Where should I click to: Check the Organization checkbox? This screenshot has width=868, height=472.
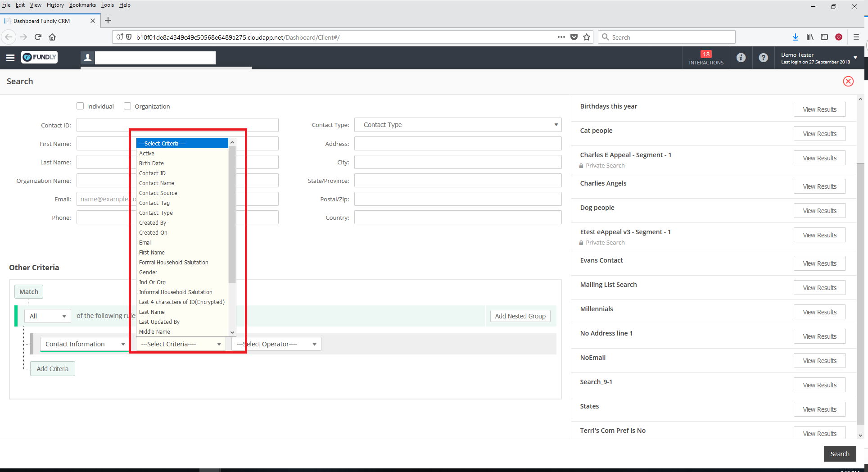(x=127, y=106)
